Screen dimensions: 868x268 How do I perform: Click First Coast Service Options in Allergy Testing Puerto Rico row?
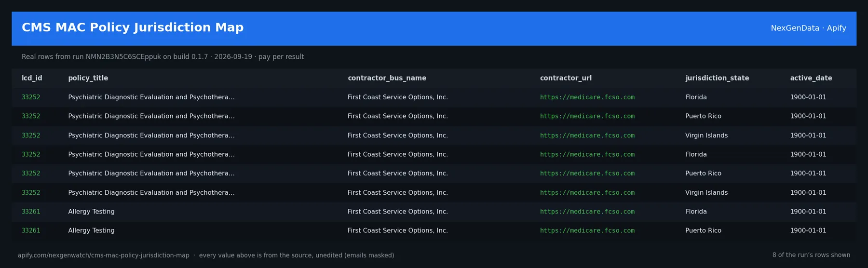tap(398, 230)
